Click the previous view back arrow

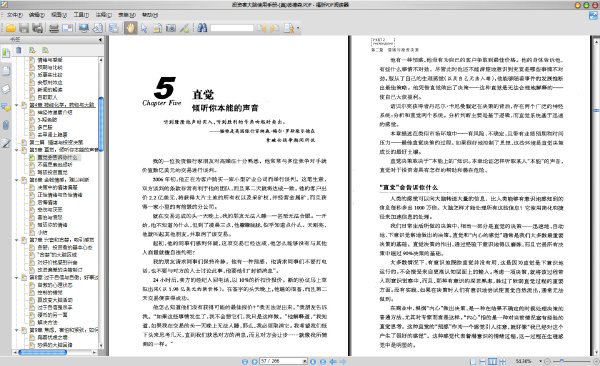coord(333,361)
